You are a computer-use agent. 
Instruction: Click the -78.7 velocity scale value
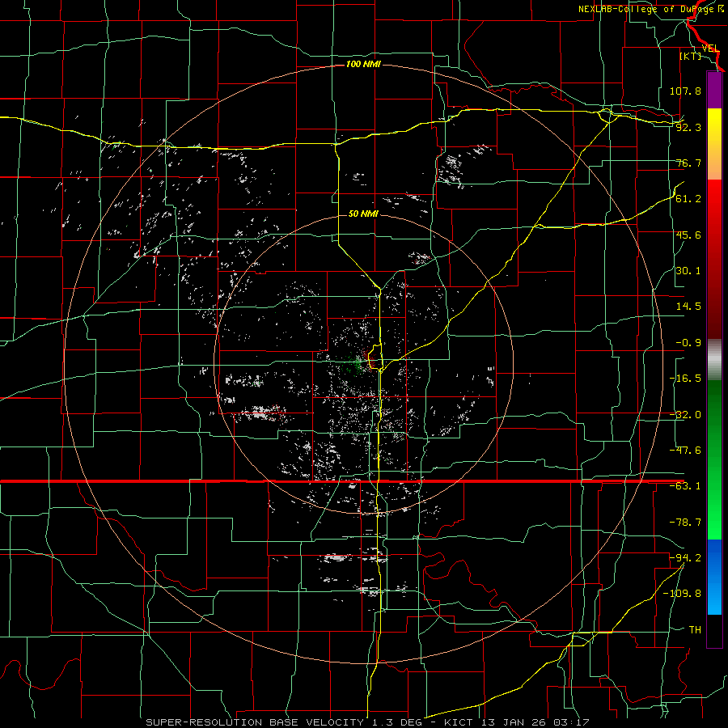coord(685,523)
